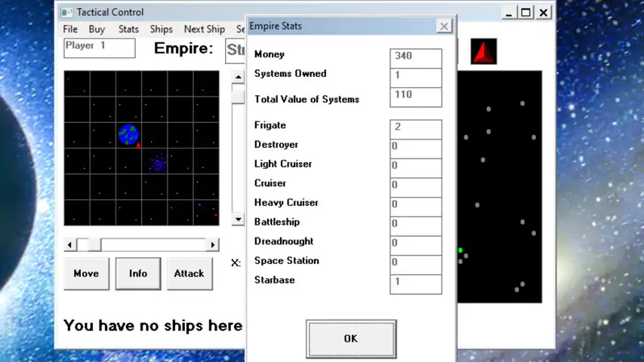Open the Stats menu
Viewport: 644px width, 362px height.
click(x=128, y=29)
